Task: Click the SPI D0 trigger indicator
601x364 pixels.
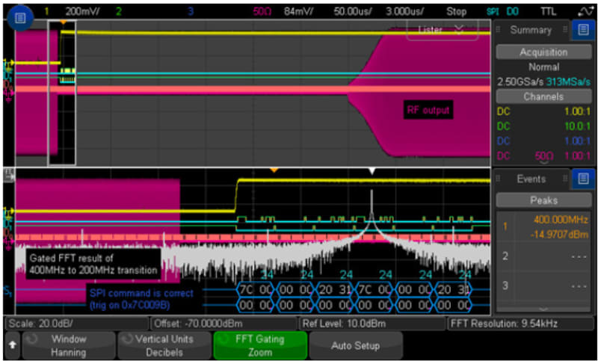Action: (502, 11)
